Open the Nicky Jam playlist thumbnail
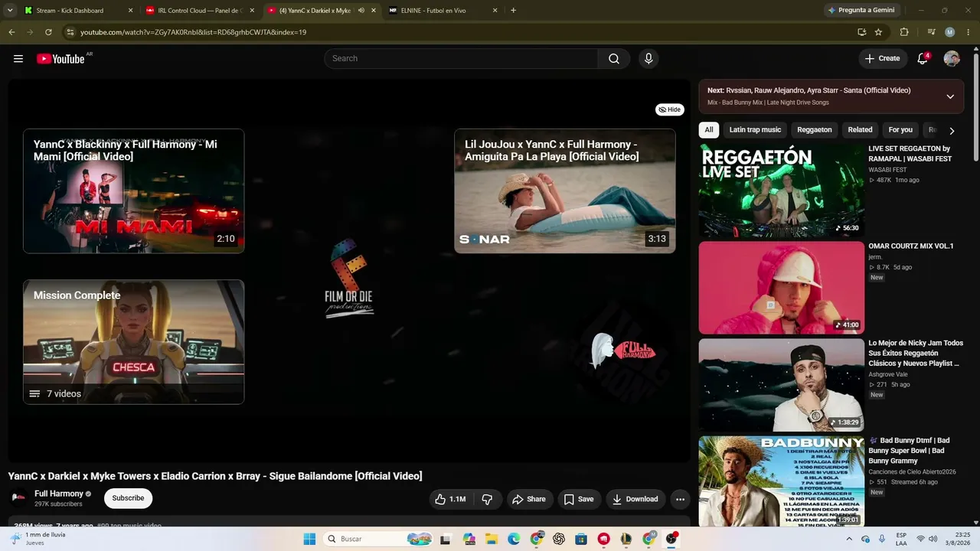 (782, 385)
